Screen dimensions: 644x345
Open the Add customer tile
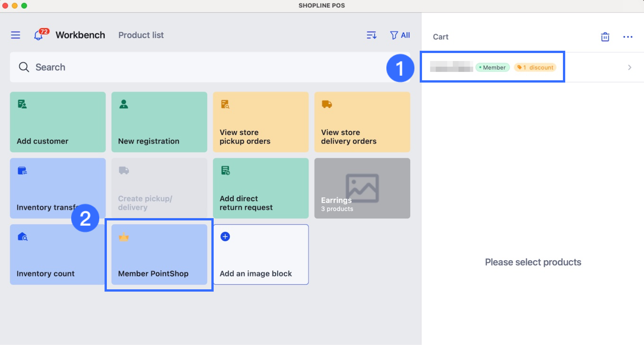58,122
